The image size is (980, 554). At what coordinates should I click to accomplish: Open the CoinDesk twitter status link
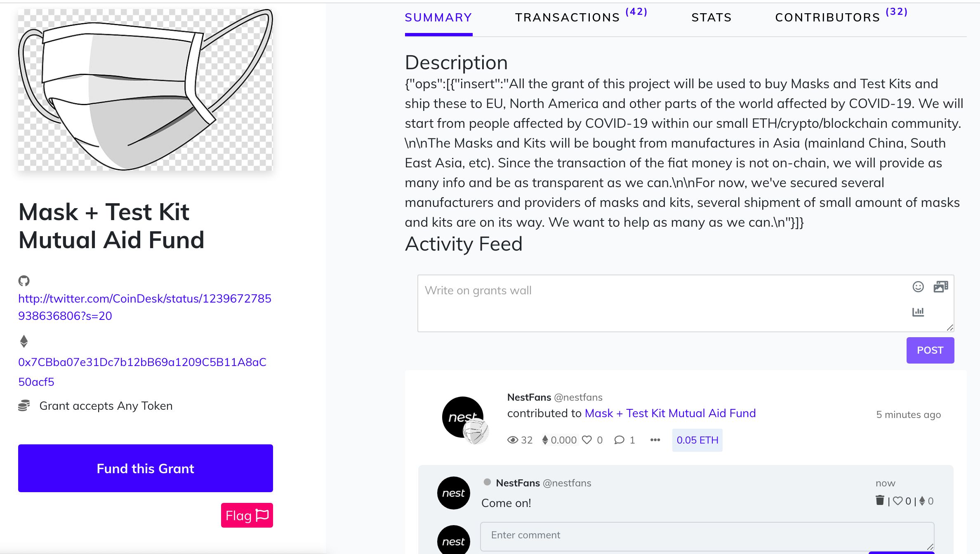(x=145, y=307)
